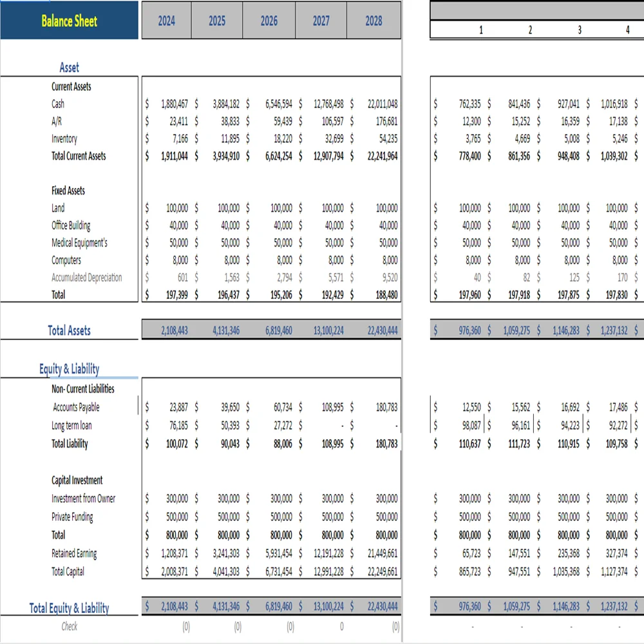
Task: Click the Total Assets heading
Action: pyautogui.click(x=69, y=330)
